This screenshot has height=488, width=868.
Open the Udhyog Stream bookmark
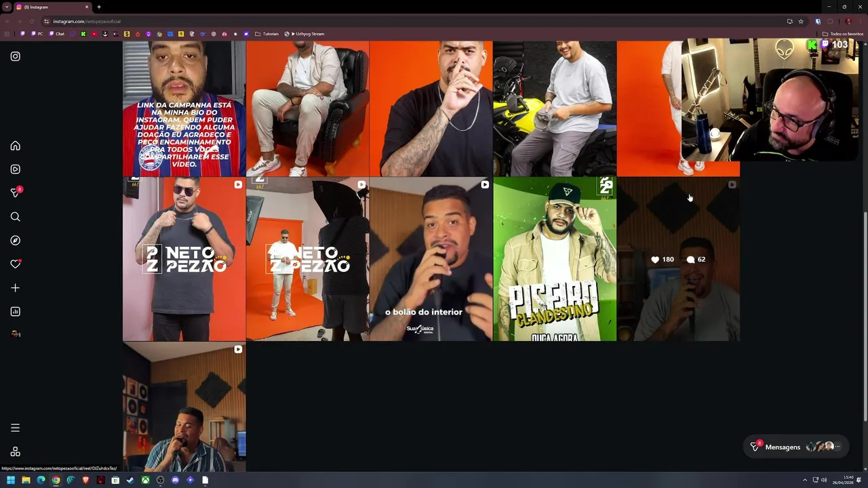tap(304, 34)
